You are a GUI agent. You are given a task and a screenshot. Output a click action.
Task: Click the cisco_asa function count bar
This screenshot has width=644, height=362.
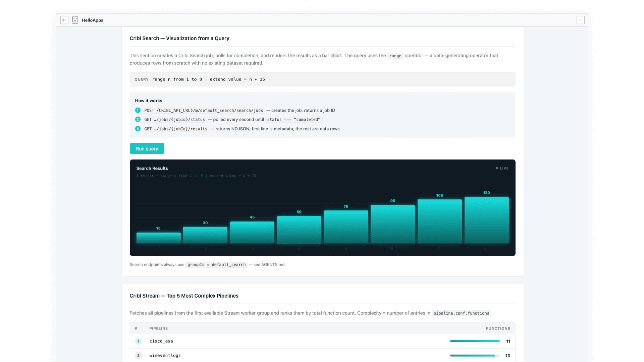475,341
